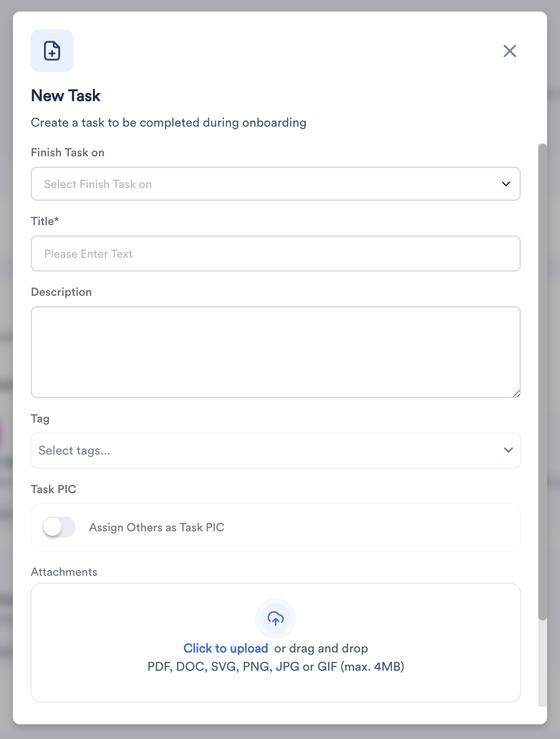This screenshot has width=560, height=739.
Task: Click the 'Select tags...' placeholder text
Action: [75, 451]
